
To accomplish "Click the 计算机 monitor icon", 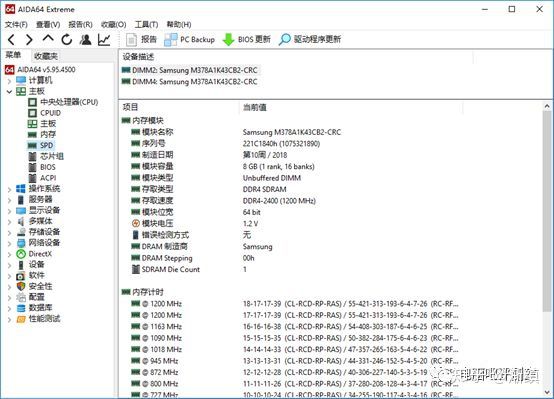I will (x=21, y=80).
